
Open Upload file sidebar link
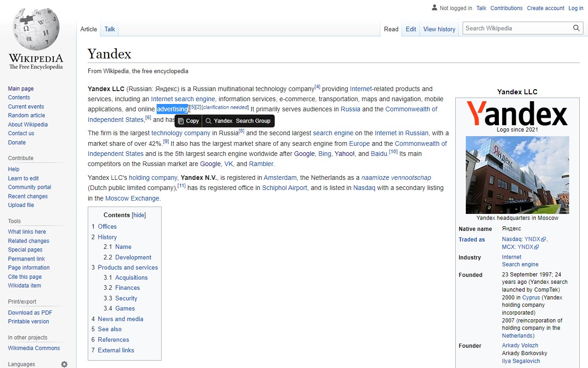[x=21, y=205]
